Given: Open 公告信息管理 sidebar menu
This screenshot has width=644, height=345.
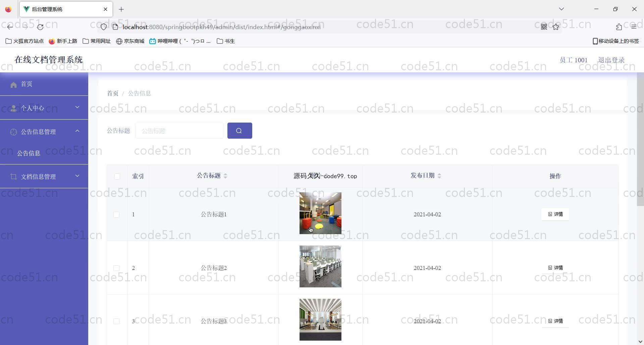Looking at the screenshot, I should click(44, 132).
